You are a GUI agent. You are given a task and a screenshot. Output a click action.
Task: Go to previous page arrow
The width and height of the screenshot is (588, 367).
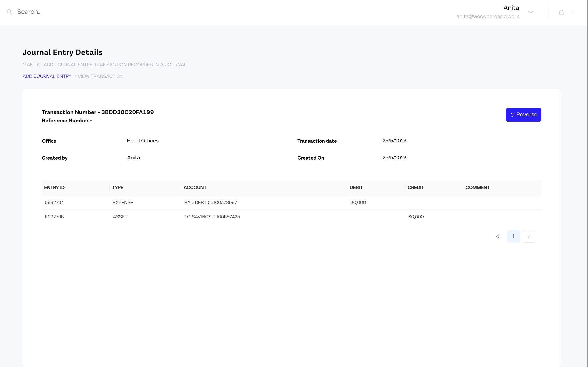tap(498, 236)
